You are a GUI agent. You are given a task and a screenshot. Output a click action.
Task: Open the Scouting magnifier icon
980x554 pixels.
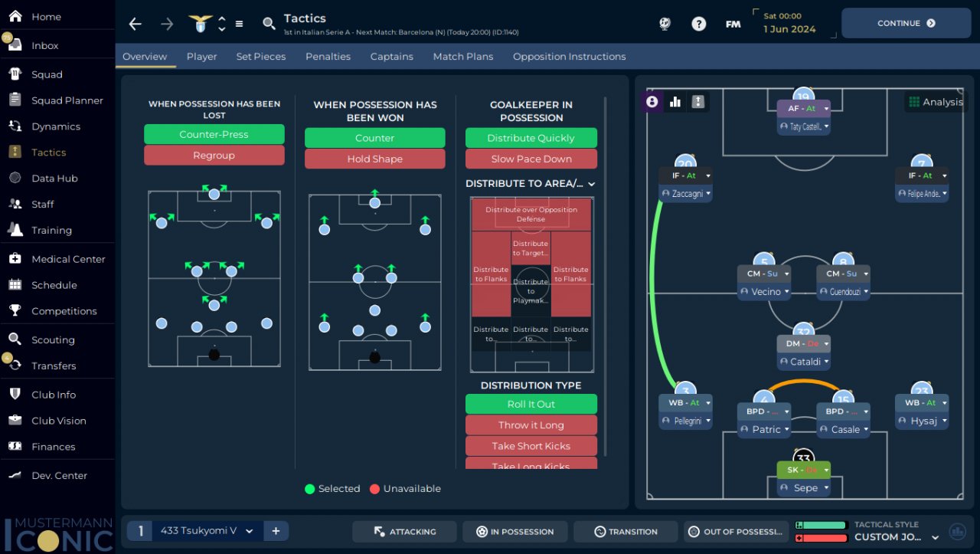click(15, 339)
